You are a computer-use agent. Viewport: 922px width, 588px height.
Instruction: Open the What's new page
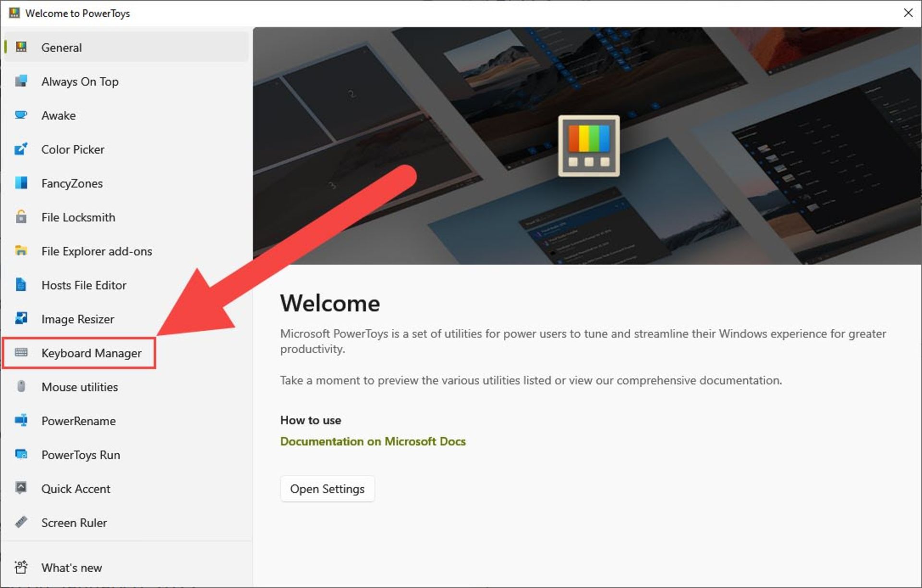point(71,567)
